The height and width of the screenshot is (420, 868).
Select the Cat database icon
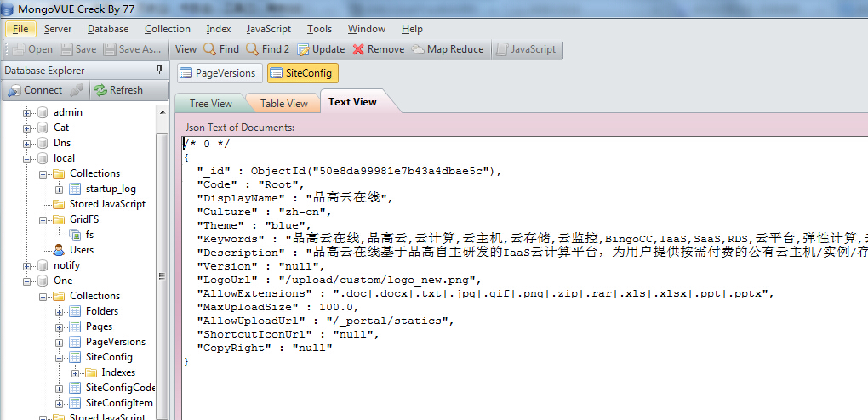43,128
